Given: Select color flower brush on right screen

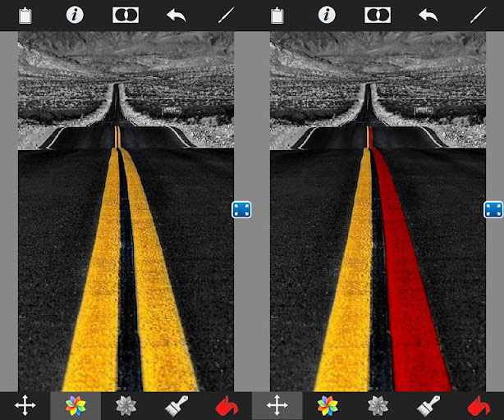Looking at the screenshot, I should 328,405.
